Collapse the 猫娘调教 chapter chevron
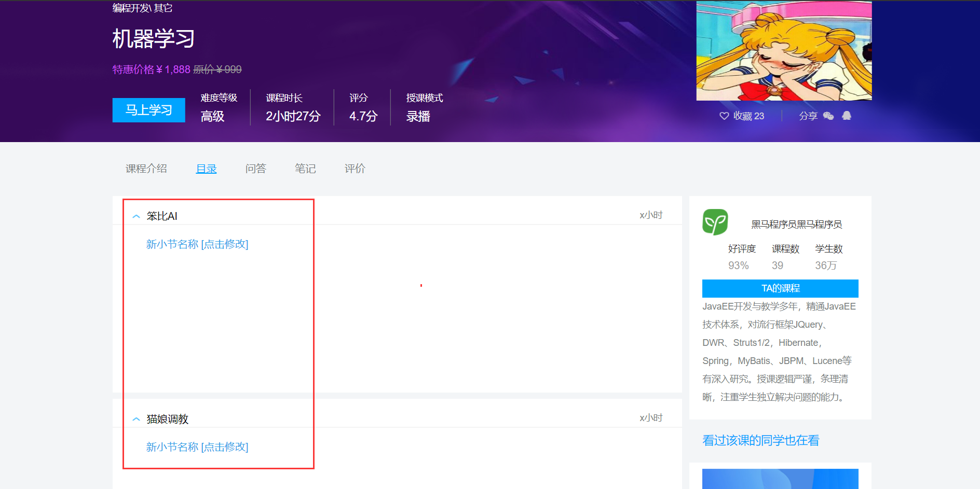This screenshot has height=489, width=980. (x=136, y=419)
